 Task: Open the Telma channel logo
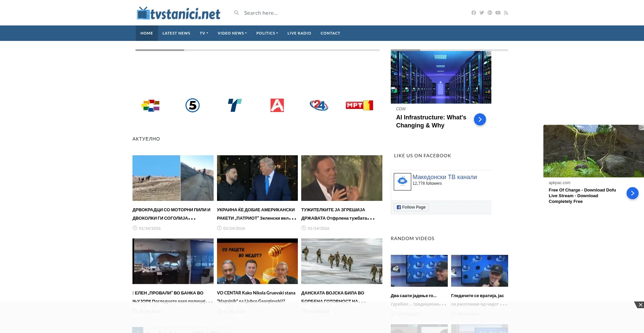(x=235, y=105)
